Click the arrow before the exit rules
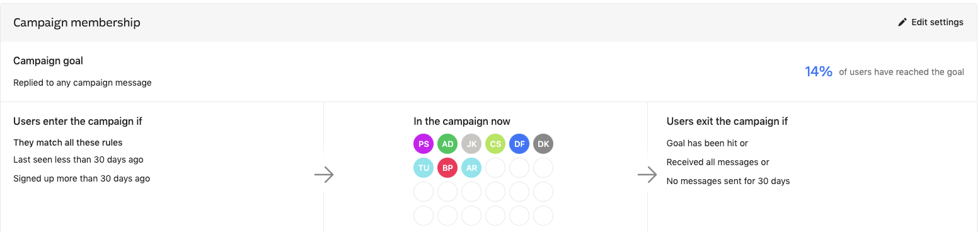Viewport: 980px width, 232px height. pos(647,175)
